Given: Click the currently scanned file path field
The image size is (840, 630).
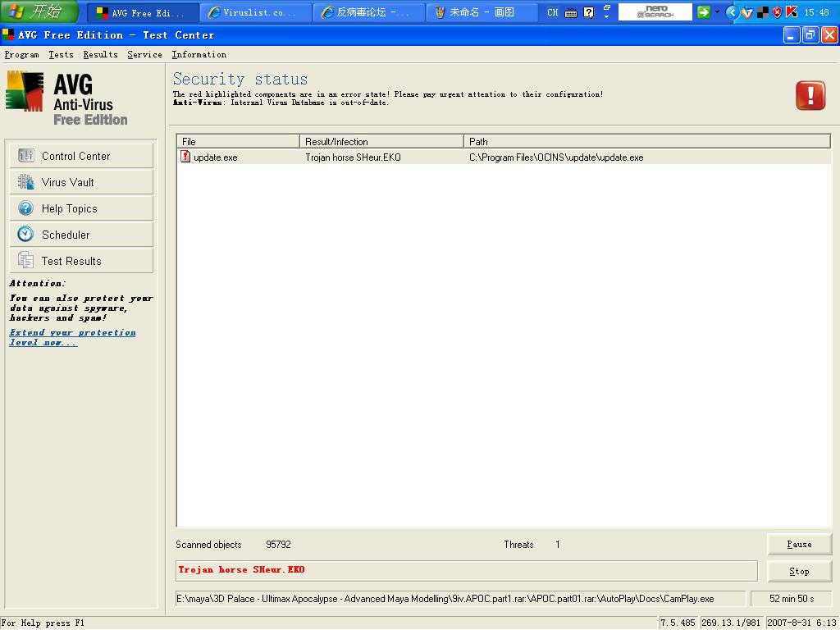Looking at the screenshot, I should click(x=461, y=599).
